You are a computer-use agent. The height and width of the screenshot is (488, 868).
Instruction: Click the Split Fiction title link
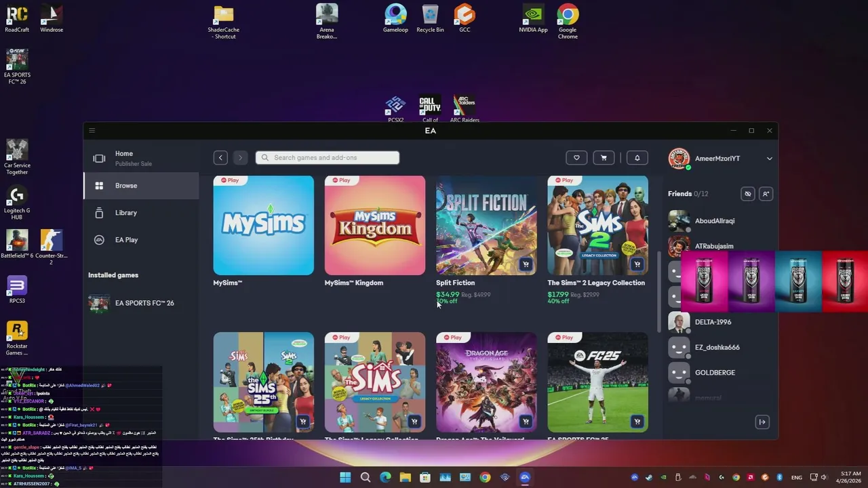click(x=455, y=283)
